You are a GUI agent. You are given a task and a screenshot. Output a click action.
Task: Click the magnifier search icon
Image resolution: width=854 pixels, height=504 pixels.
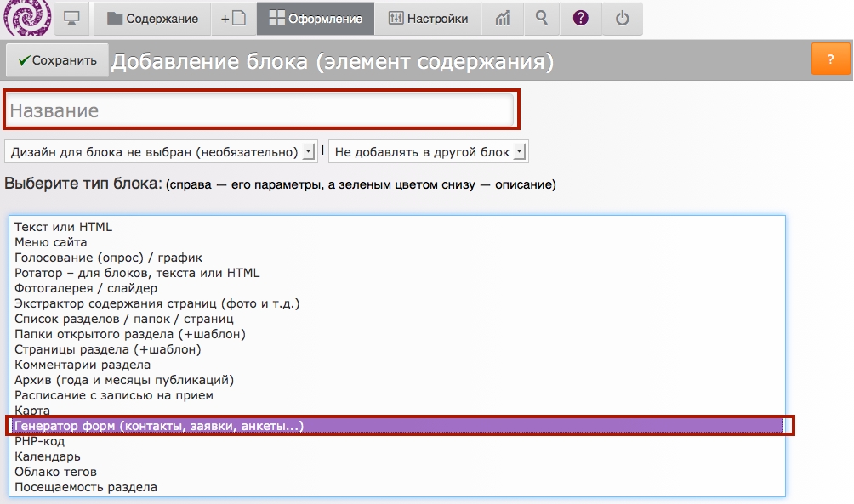pos(542,19)
